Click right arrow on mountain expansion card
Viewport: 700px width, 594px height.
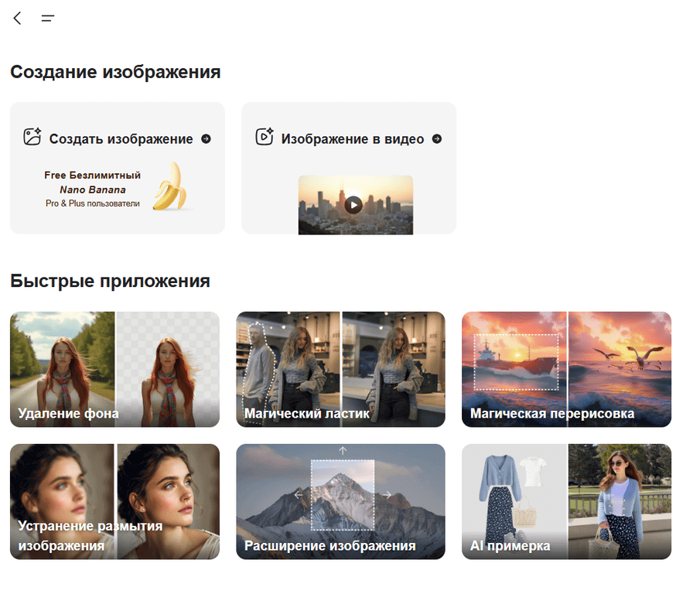(387, 495)
